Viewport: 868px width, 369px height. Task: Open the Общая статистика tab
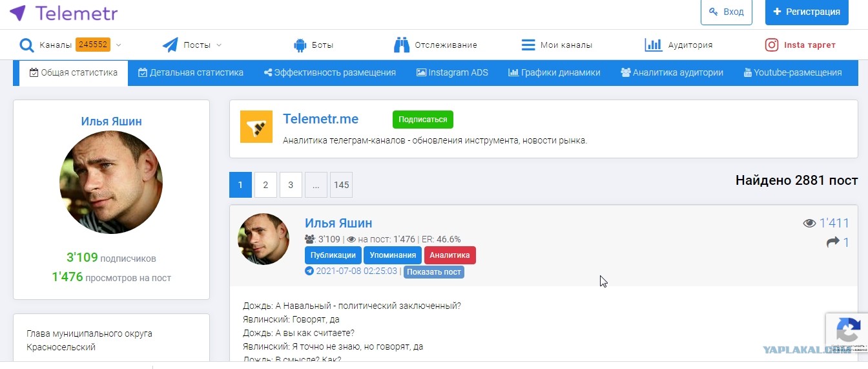pyautogui.click(x=74, y=72)
